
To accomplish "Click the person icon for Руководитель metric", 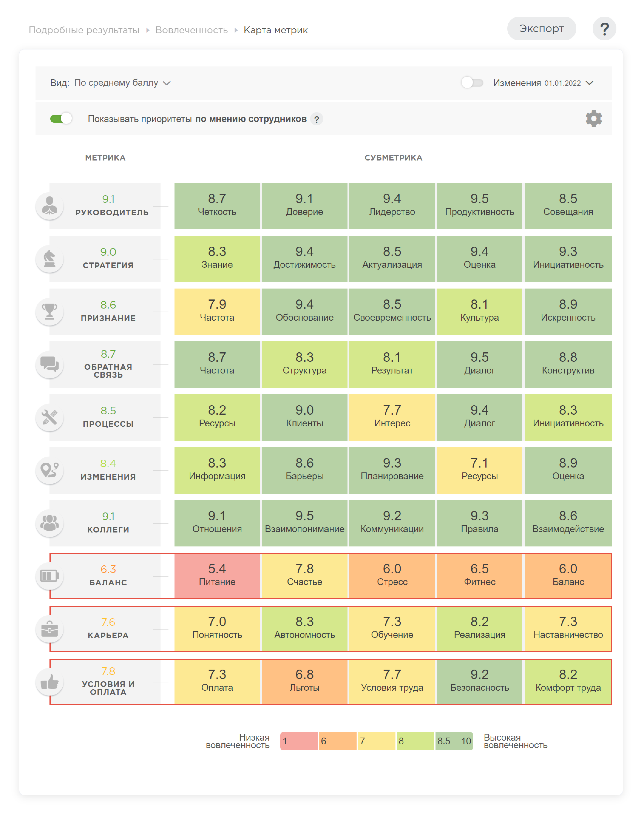I will click(x=50, y=206).
